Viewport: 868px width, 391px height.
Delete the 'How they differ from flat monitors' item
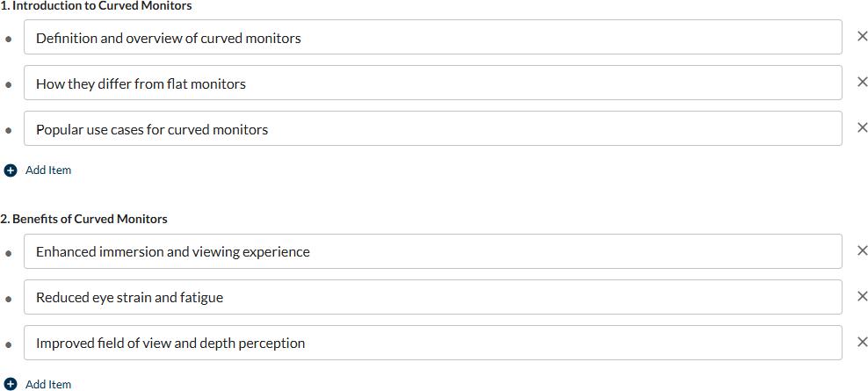tap(862, 83)
